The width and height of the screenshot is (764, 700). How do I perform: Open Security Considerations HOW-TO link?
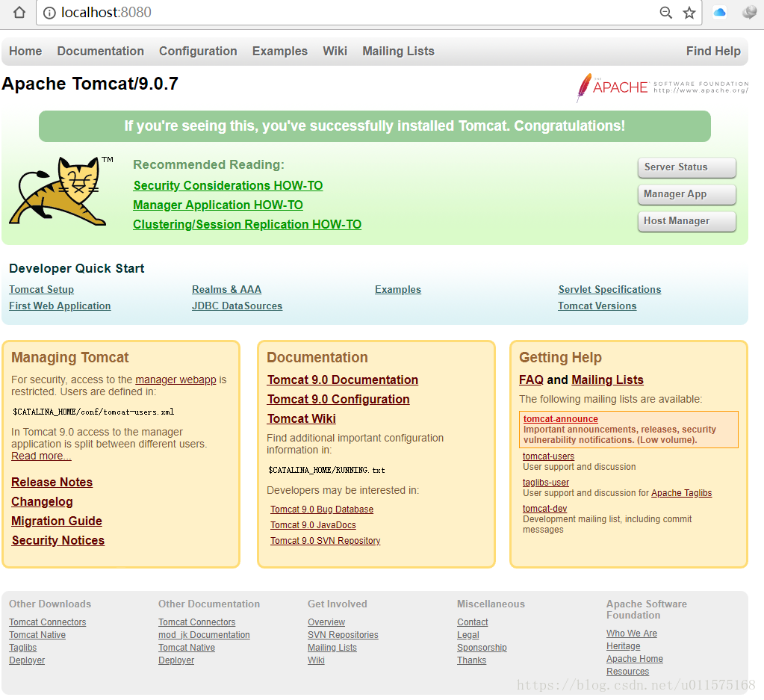point(228,186)
